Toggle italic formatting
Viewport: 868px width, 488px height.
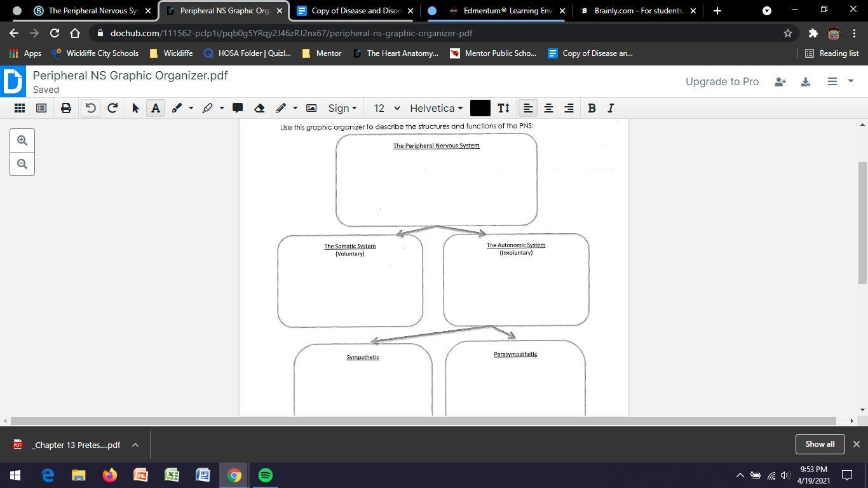tap(611, 108)
